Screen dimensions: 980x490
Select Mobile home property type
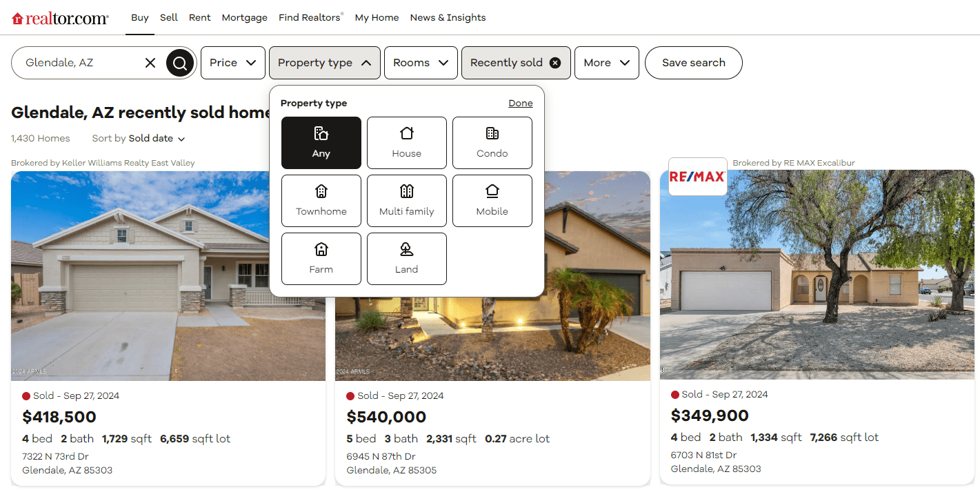coord(492,201)
